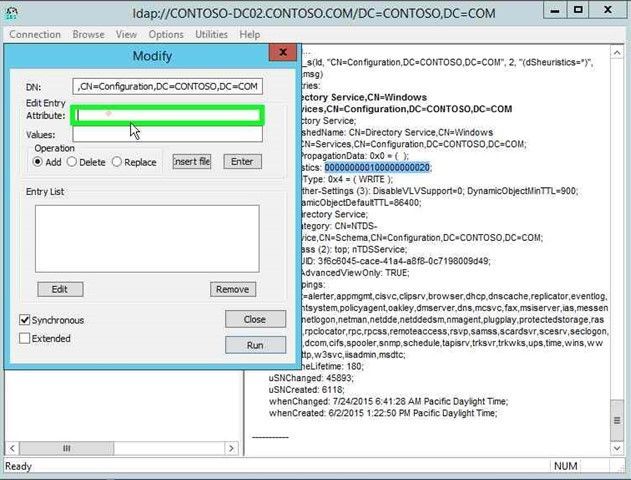Click the output pane scroll up arrow
Viewport: 631px width, 480px height.
tap(617, 53)
